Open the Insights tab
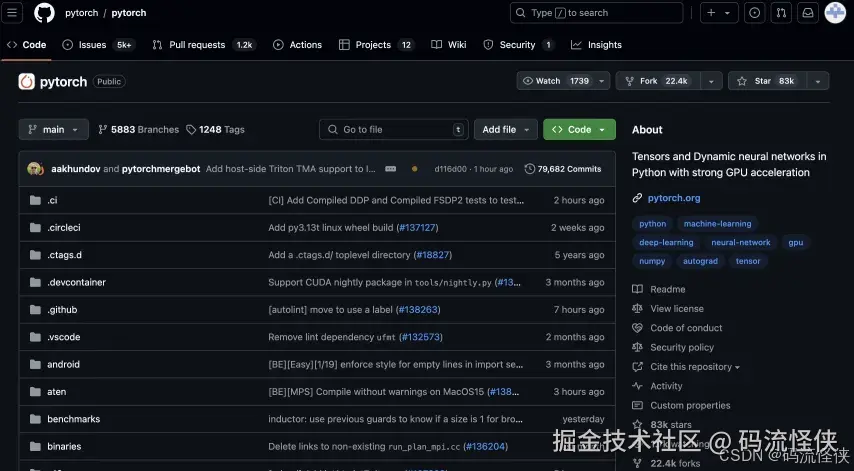Viewport: 854px width, 471px height. coord(596,45)
